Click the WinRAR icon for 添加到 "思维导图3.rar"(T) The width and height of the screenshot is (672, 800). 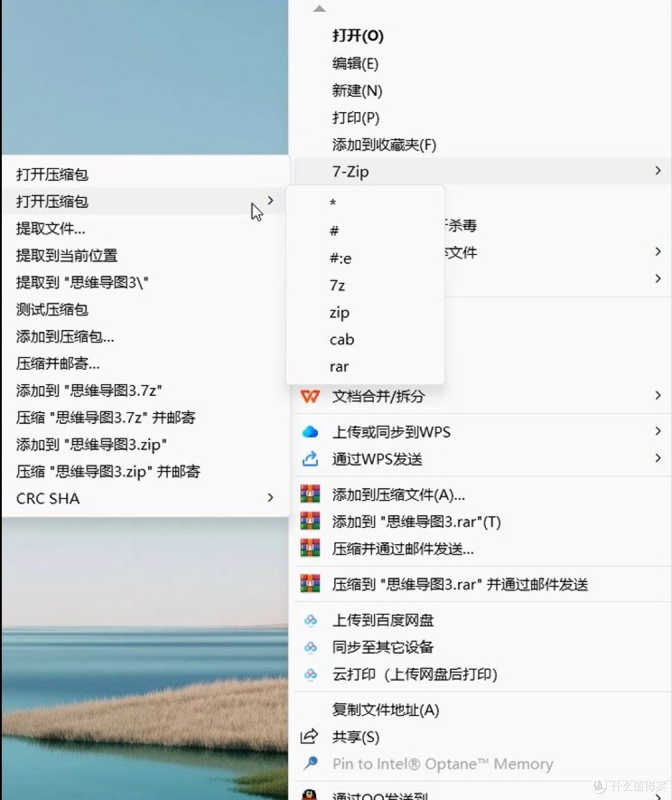click(x=310, y=522)
